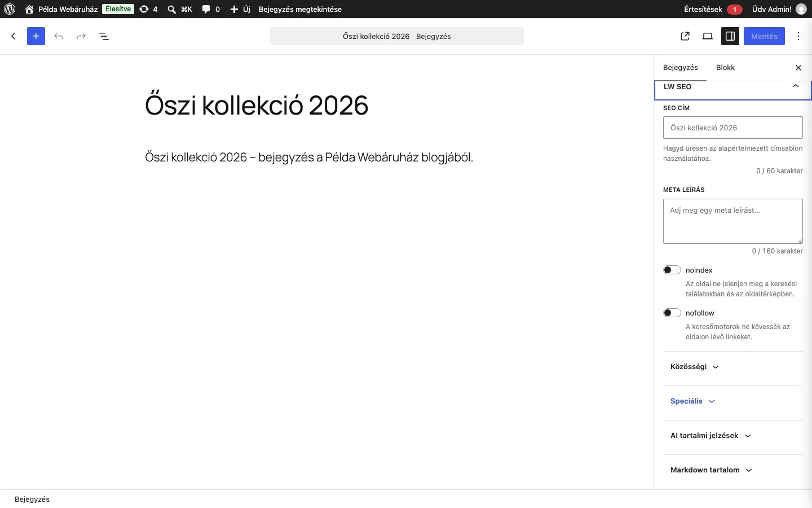Close the settings sidebar with X
Screen dimensions: 812x508
point(798,68)
